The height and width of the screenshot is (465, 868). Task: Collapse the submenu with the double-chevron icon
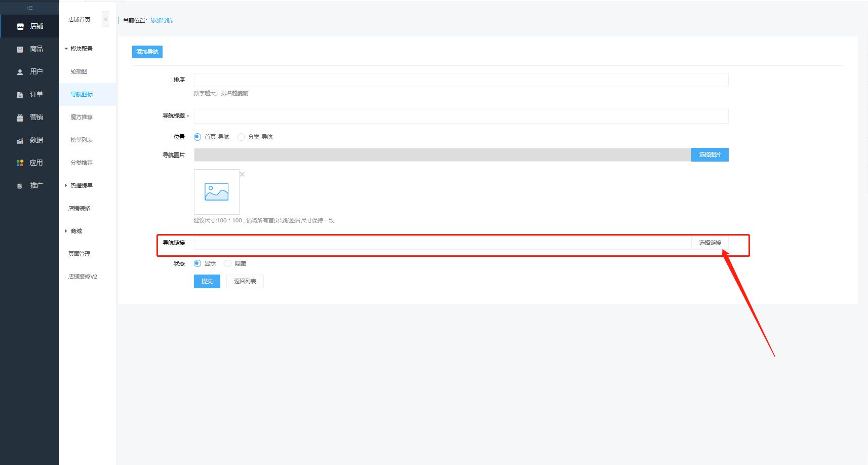(x=105, y=19)
